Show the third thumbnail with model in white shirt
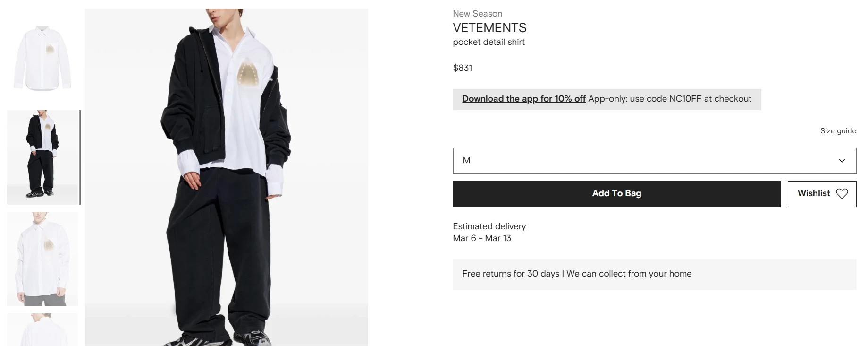Image resolution: width=868 pixels, height=346 pixels. (42, 259)
